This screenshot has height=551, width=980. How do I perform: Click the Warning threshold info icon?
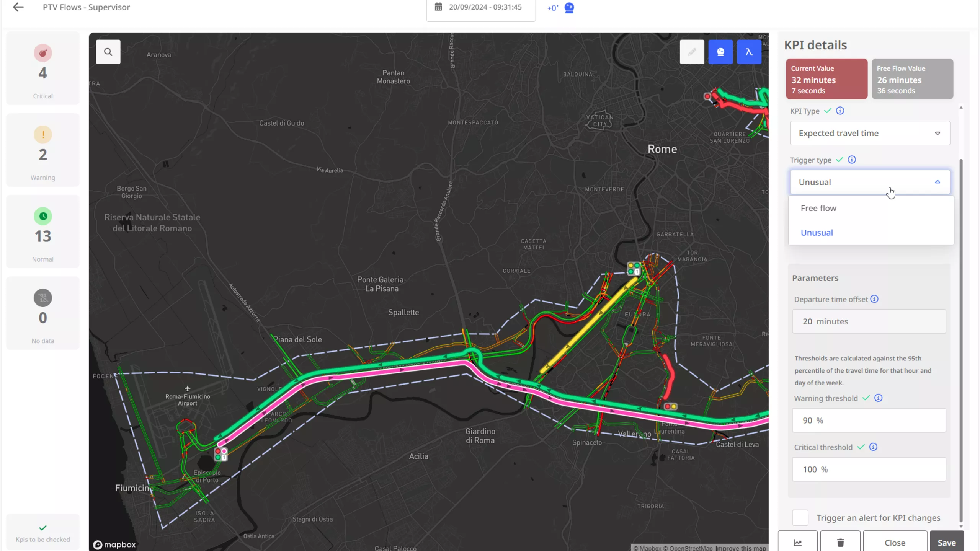click(x=879, y=398)
